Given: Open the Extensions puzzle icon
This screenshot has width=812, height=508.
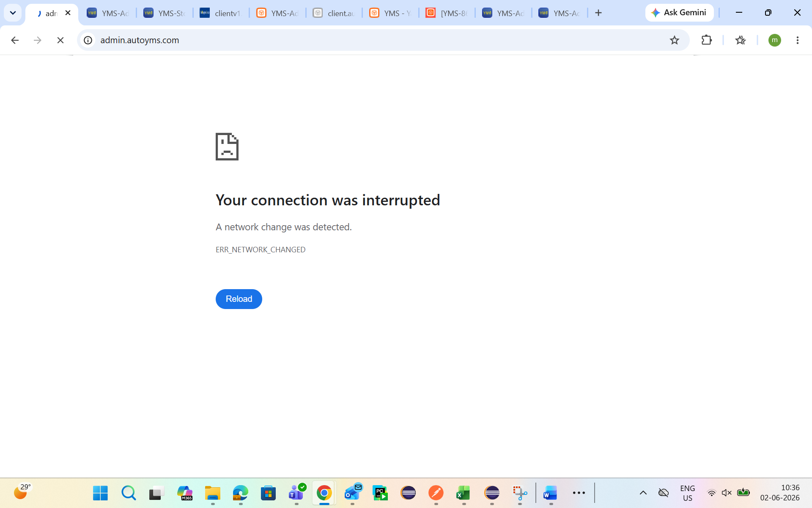Looking at the screenshot, I should [x=707, y=40].
